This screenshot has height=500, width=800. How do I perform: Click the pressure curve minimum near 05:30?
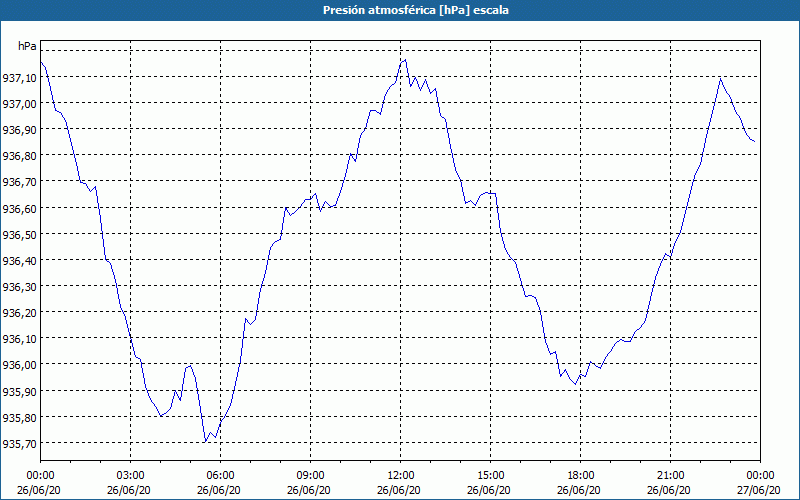point(205,441)
